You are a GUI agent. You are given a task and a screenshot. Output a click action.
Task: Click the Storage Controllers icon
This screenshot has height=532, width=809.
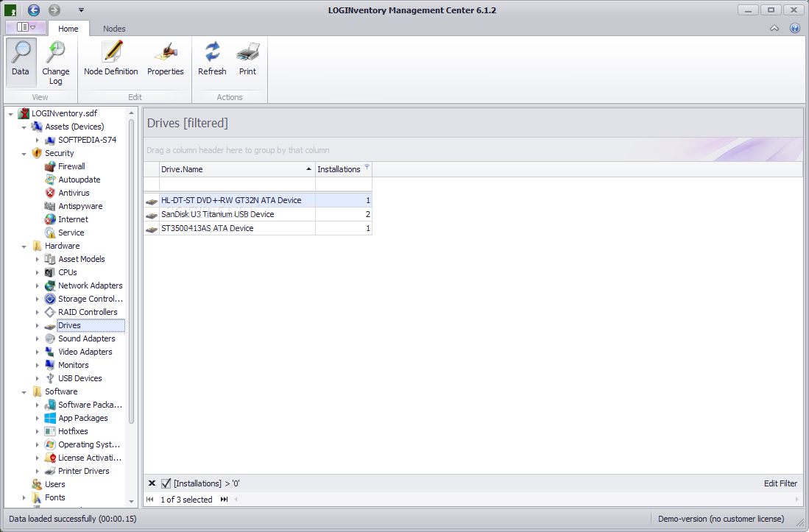50,299
